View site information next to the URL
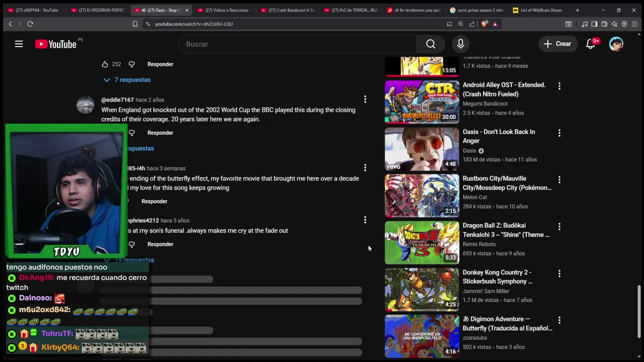 pyautogui.click(x=148, y=24)
